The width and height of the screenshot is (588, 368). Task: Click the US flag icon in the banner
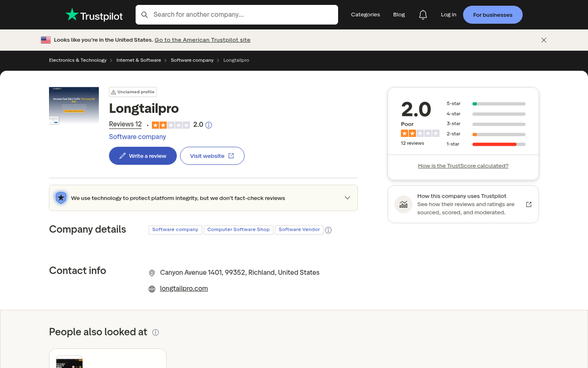(x=46, y=40)
